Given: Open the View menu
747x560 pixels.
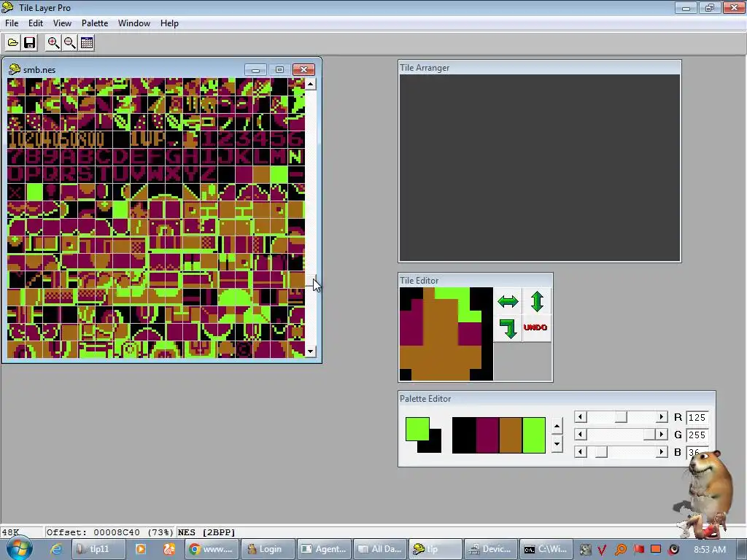Looking at the screenshot, I should pyautogui.click(x=63, y=23).
